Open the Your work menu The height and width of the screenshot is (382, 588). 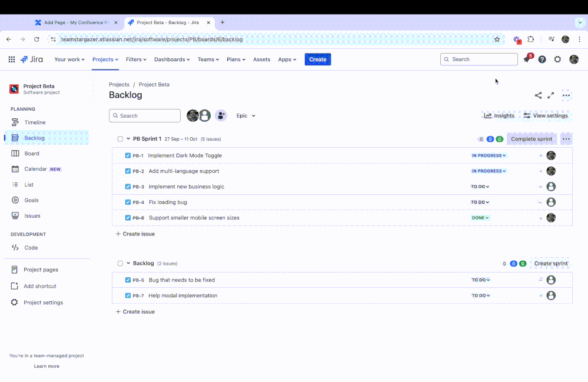coord(69,59)
